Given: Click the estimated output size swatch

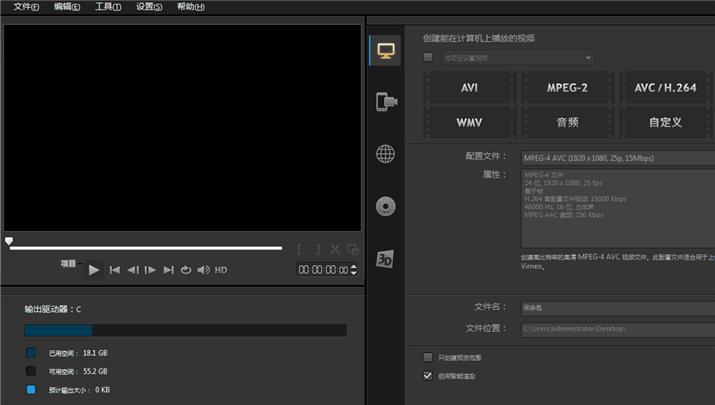Looking at the screenshot, I should tap(31, 389).
